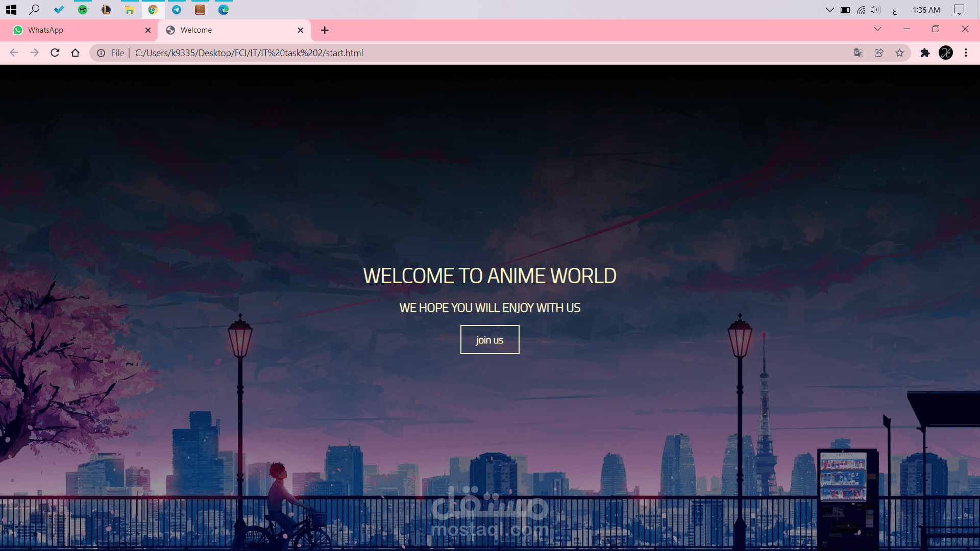Minimize the Chrome window
The image size is (980, 551).
pos(906,29)
